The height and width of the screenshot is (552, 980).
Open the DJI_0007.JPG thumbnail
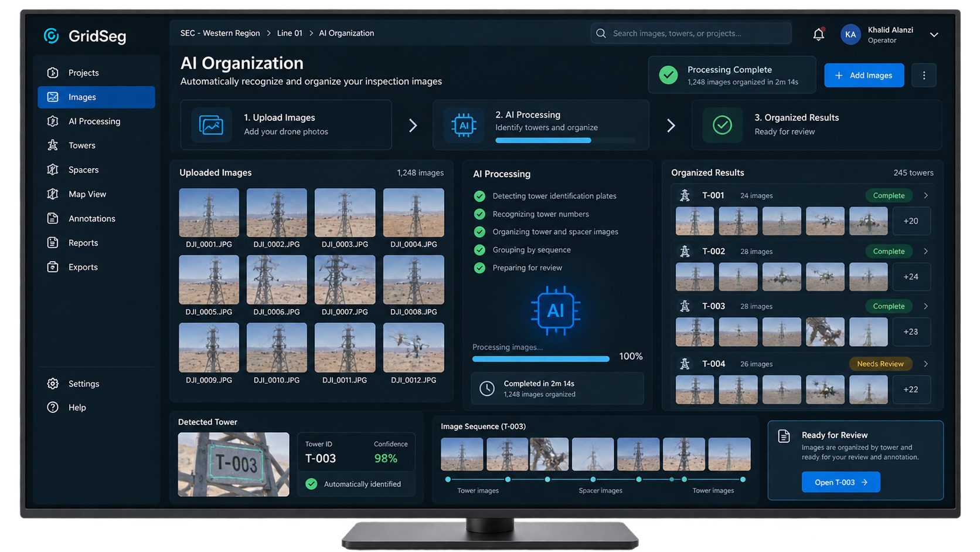[345, 280]
